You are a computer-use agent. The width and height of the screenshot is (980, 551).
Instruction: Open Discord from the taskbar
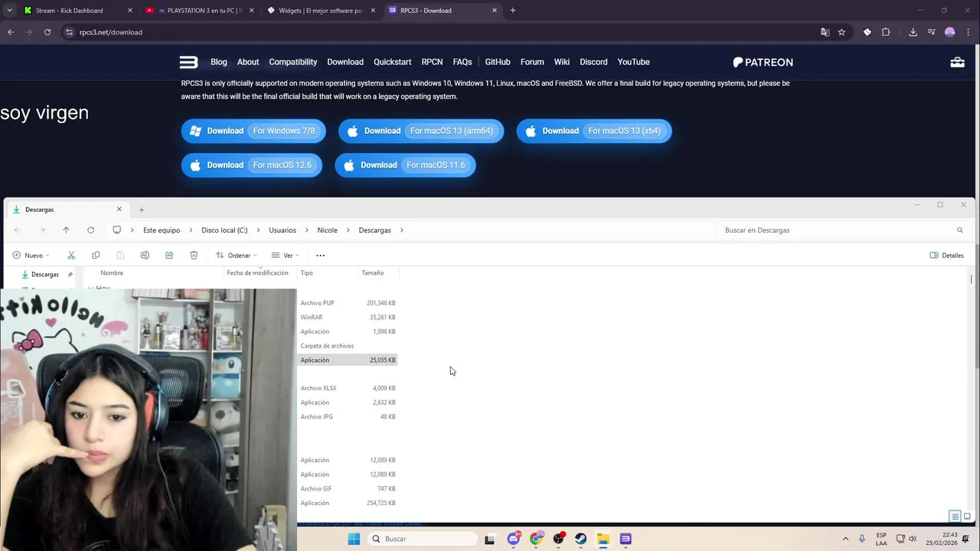pyautogui.click(x=514, y=539)
